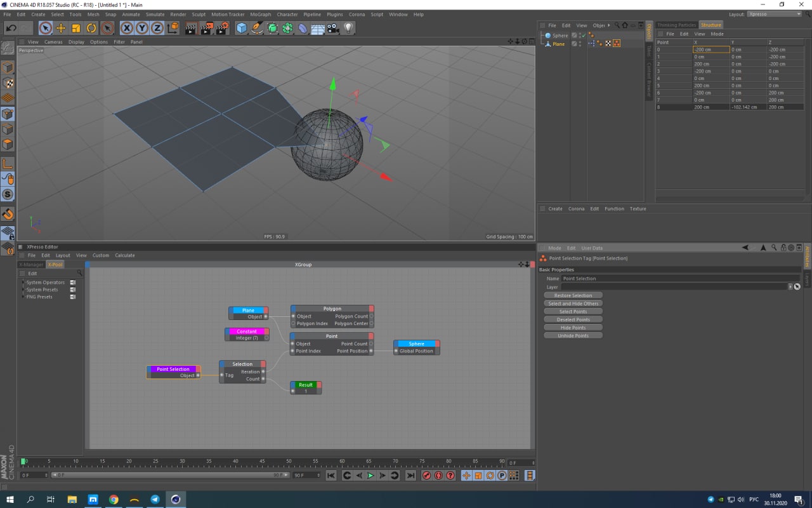Expand System Operators in X-Pool
Screen dimensions: 812x508
pyautogui.click(x=23, y=283)
